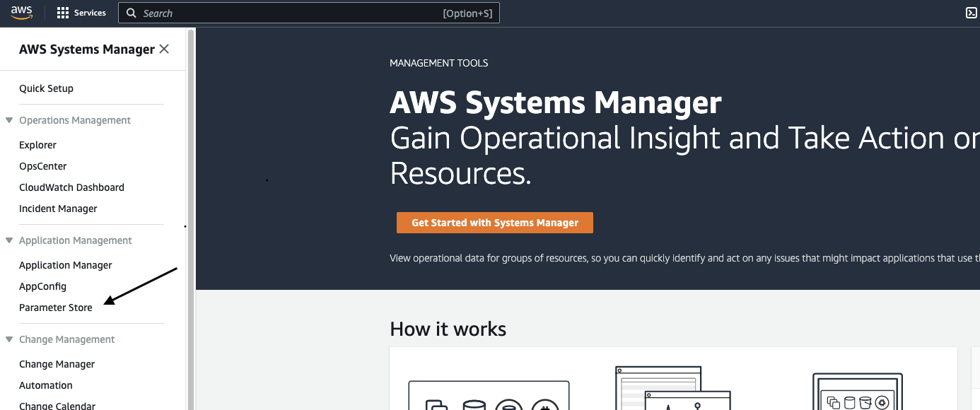Screen dimensions: 980x410
Task: Click the Search input field
Action: coord(309,13)
